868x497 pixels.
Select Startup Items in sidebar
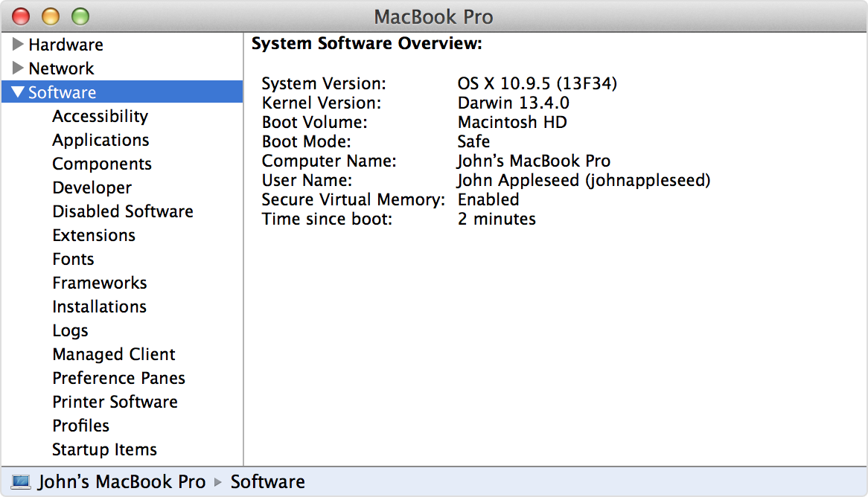click(x=104, y=449)
